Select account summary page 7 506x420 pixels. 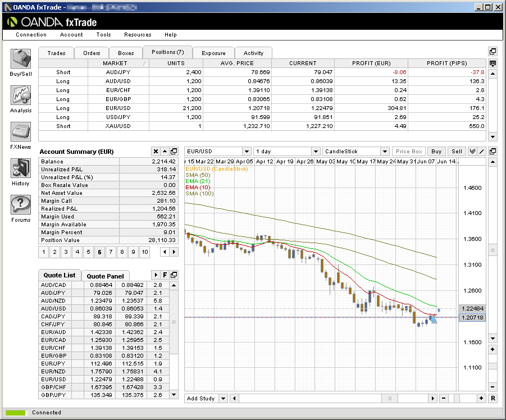111,252
